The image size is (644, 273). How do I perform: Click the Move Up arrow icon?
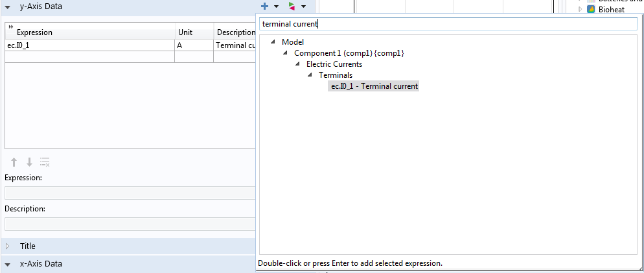[x=14, y=162]
